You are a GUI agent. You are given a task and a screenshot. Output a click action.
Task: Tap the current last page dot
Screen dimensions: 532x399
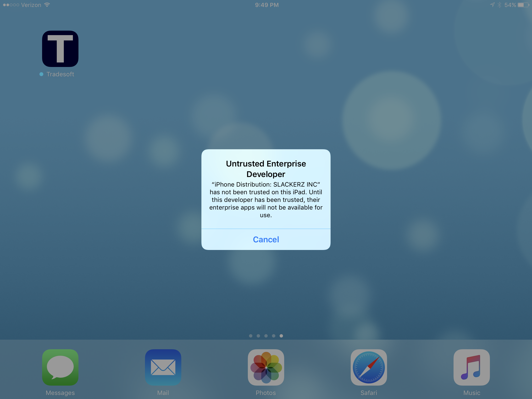coord(281,336)
